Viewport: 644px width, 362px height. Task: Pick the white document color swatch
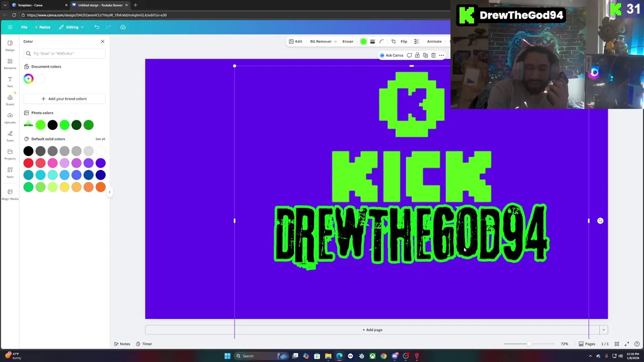click(x=40, y=78)
